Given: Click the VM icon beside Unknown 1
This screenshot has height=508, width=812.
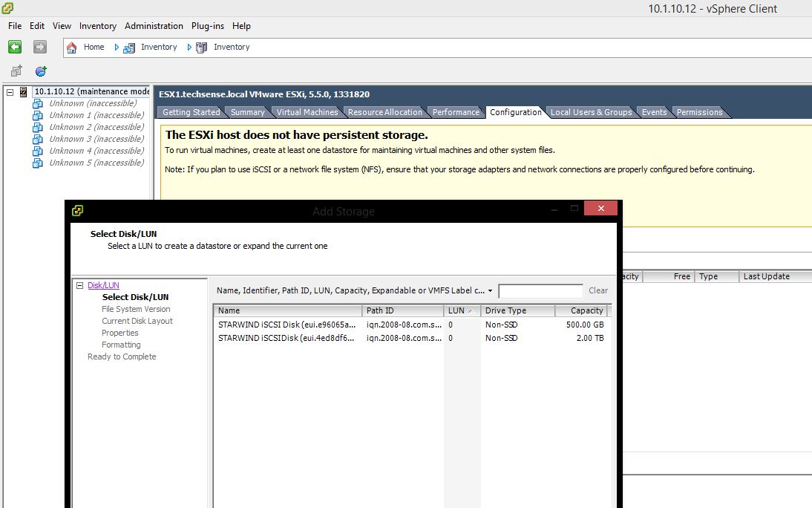Looking at the screenshot, I should (38, 116).
